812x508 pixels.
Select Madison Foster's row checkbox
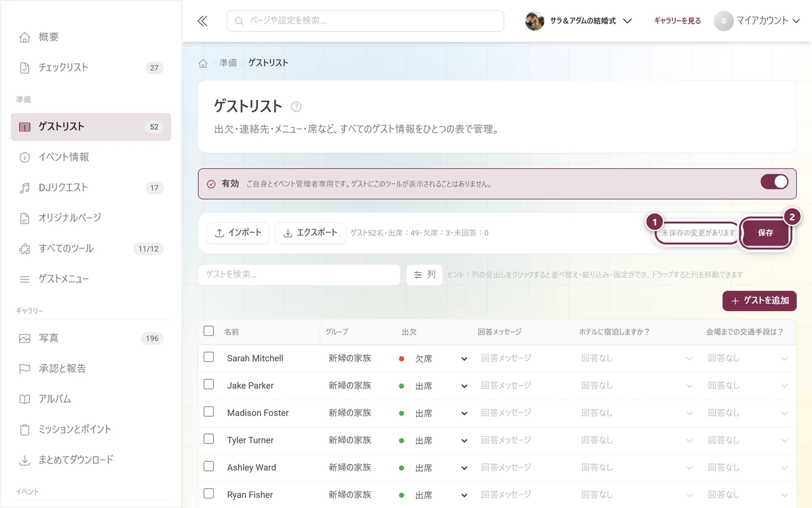(x=209, y=412)
